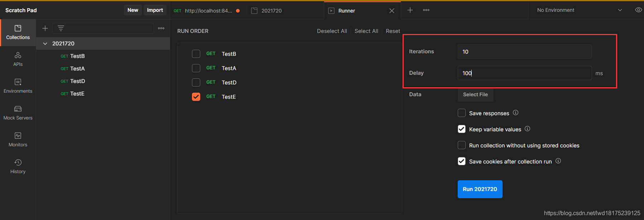Open tab options ellipsis menu
Screen dimensions: 644x220
click(x=426, y=10)
